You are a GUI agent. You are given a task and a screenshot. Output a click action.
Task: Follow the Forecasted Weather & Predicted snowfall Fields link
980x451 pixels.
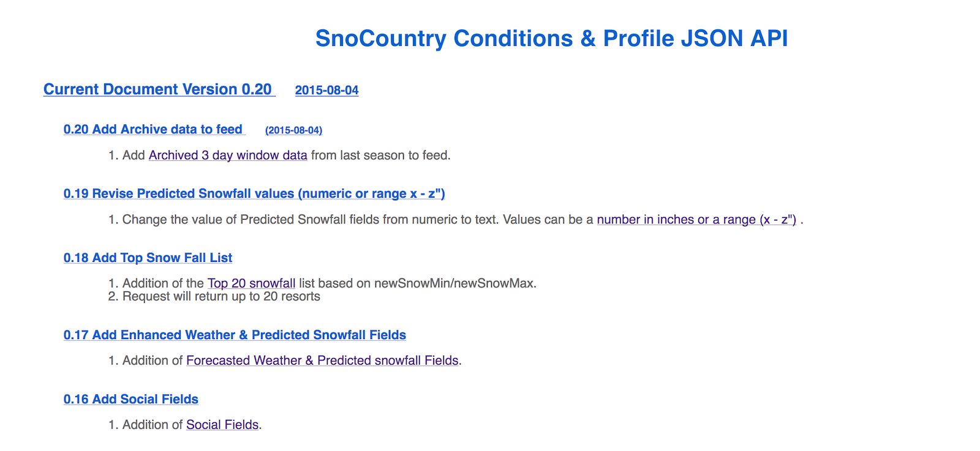(x=322, y=361)
